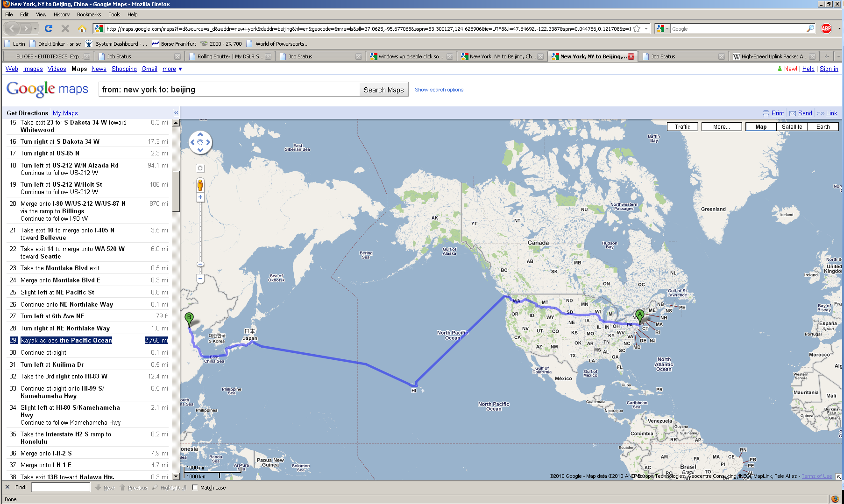Open the search engine selector dropdown
The image size is (844, 504).
(x=662, y=29)
